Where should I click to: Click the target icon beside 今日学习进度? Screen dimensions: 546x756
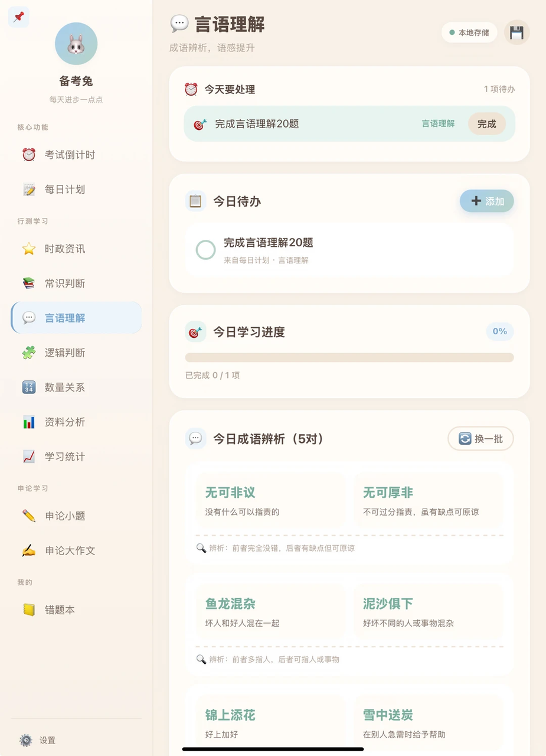[x=195, y=332]
